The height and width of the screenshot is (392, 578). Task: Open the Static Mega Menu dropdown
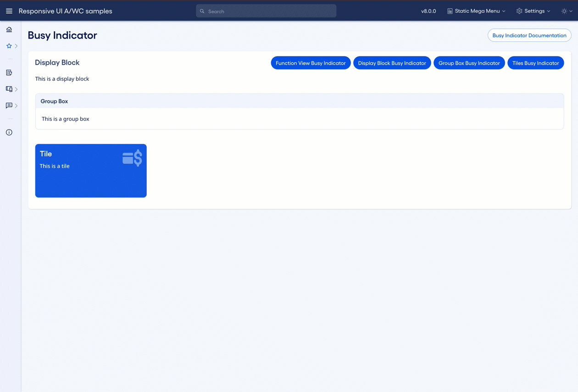pos(476,11)
